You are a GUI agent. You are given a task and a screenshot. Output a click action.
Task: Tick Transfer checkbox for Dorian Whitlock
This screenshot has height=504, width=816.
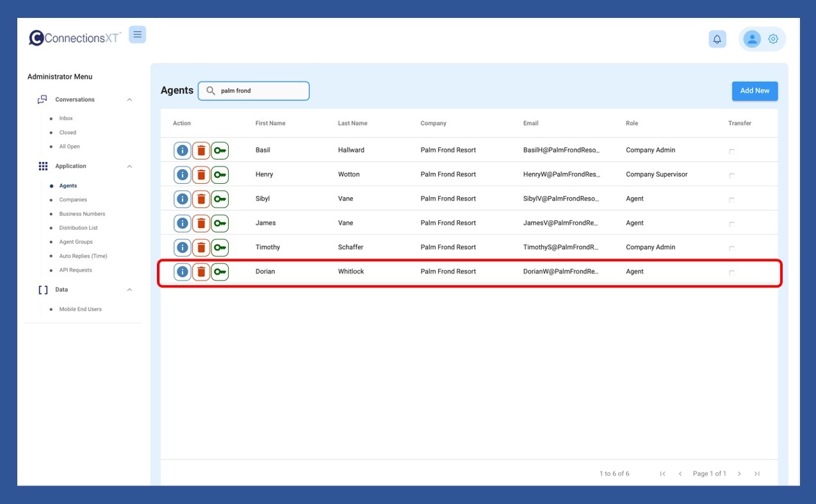pos(731,273)
